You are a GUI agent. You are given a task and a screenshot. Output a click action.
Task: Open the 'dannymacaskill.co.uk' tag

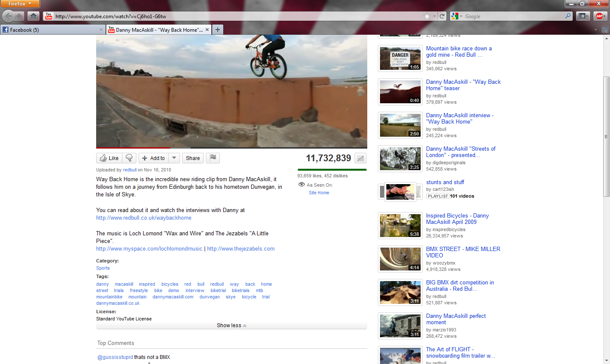(x=118, y=303)
